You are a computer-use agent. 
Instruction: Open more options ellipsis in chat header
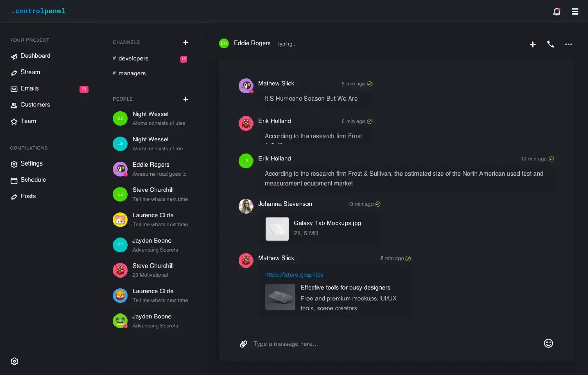[x=568, y=44]
